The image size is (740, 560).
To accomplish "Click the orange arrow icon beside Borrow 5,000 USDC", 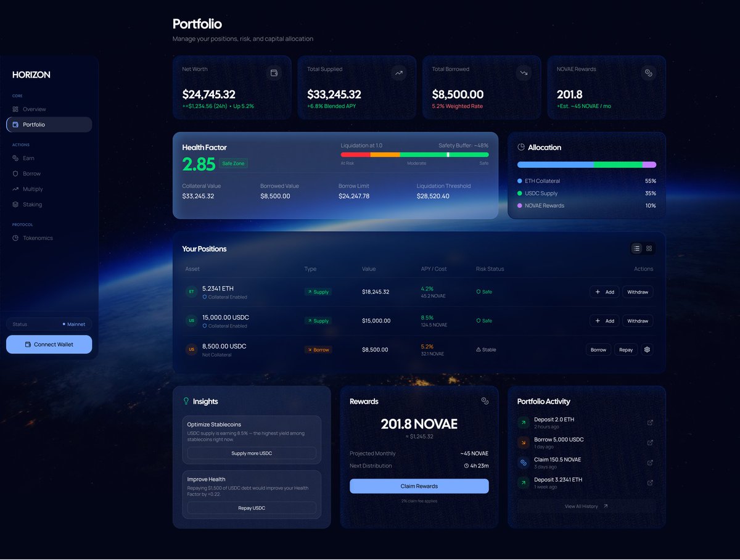I will [x=523, y=443].
